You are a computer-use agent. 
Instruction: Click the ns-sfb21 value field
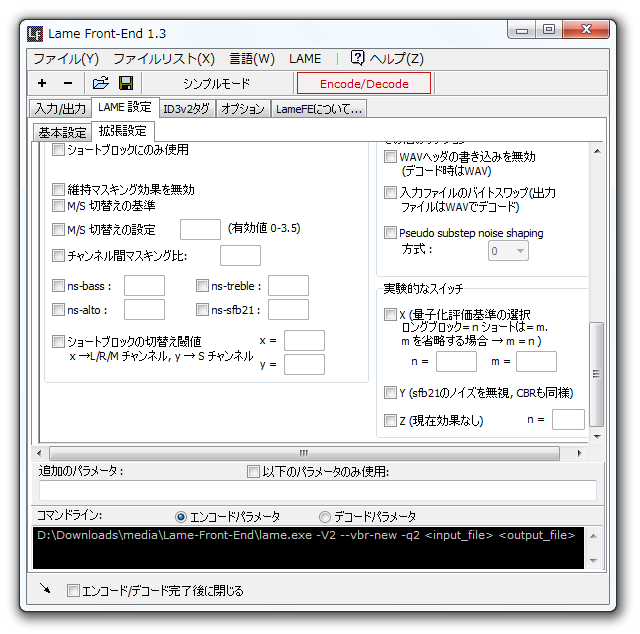pyautogui.click(x=289, y=309)
